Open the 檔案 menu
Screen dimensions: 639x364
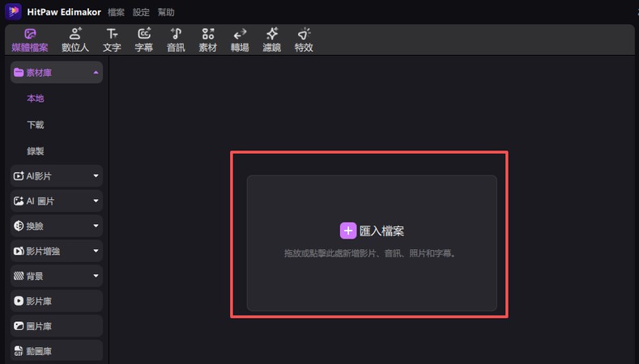[x=116, y=12]
